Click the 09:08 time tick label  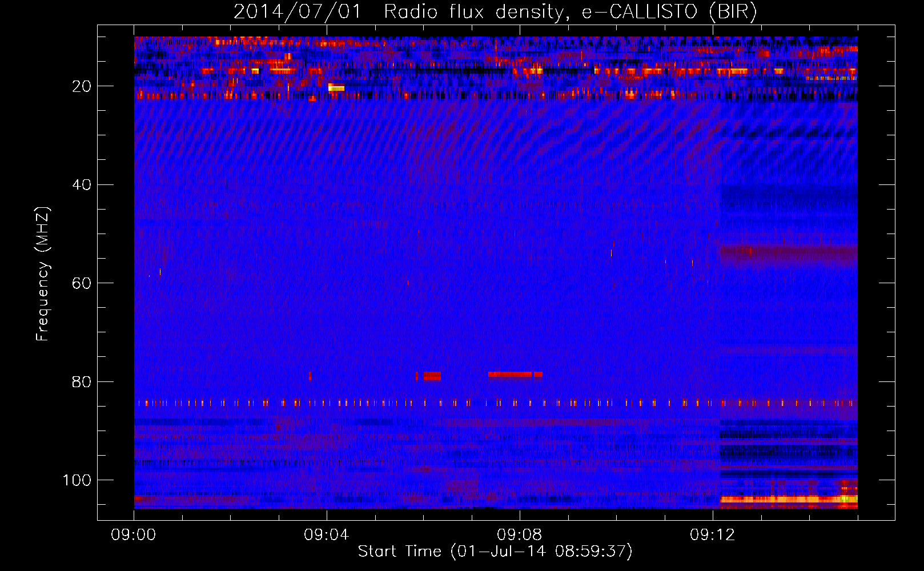(520, 535)
